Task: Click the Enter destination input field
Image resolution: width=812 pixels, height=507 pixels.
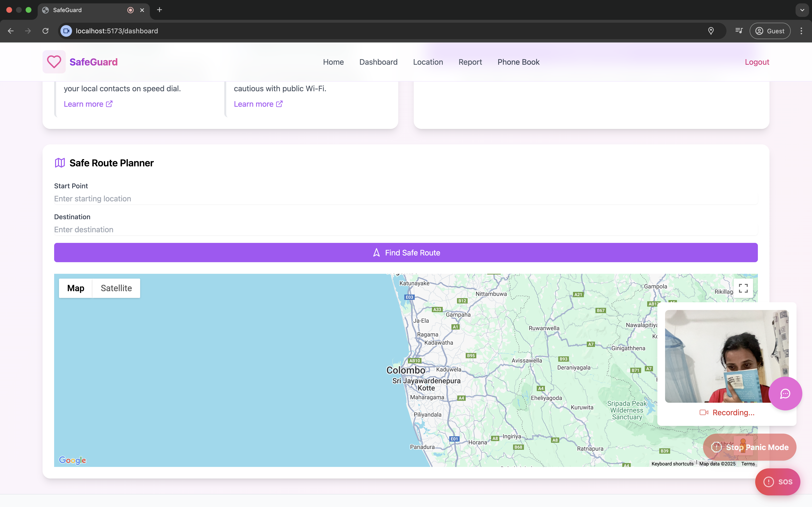Action: click(406, 229)
